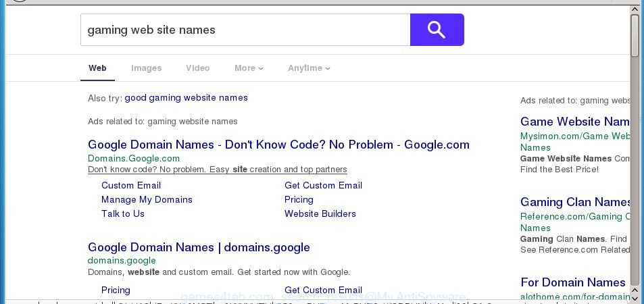This screenshot has width=644, height=304.
Task: Click 'Don't know code? No problem' description
Action: pyautogui.click(x=218, y=170)
